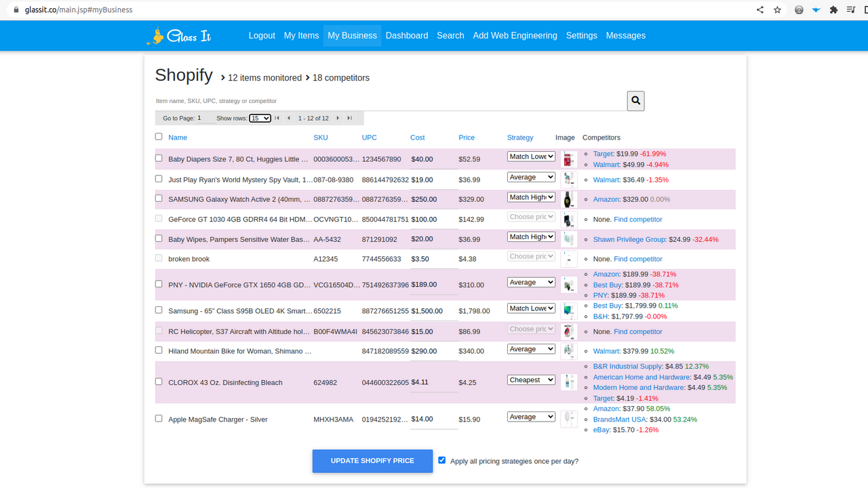
Task: Click Find competitor for GeForce GT 1030
Action: (x=637, y=220)
